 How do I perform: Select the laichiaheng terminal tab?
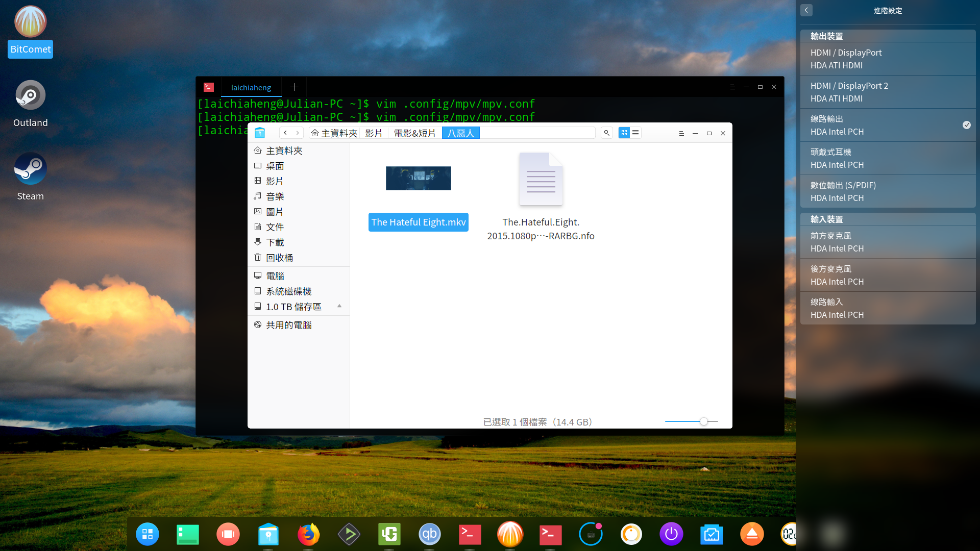click(251, 87)
